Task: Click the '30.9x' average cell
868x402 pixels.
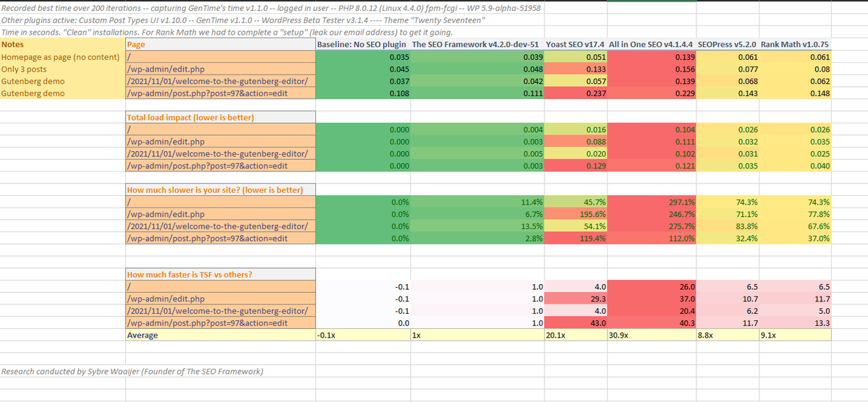Action: pyautogui.click(x=652, y=335)
